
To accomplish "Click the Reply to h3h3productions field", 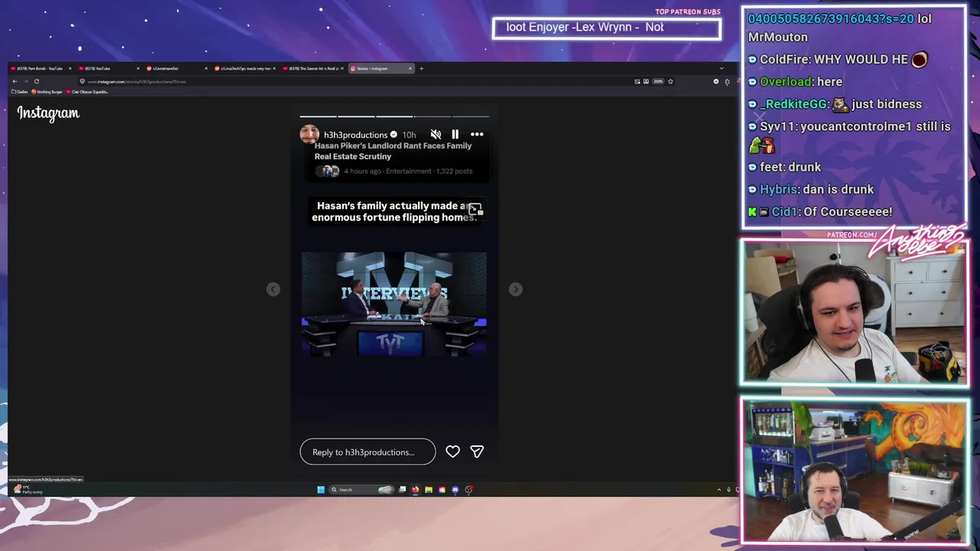I will click(367, 452).
